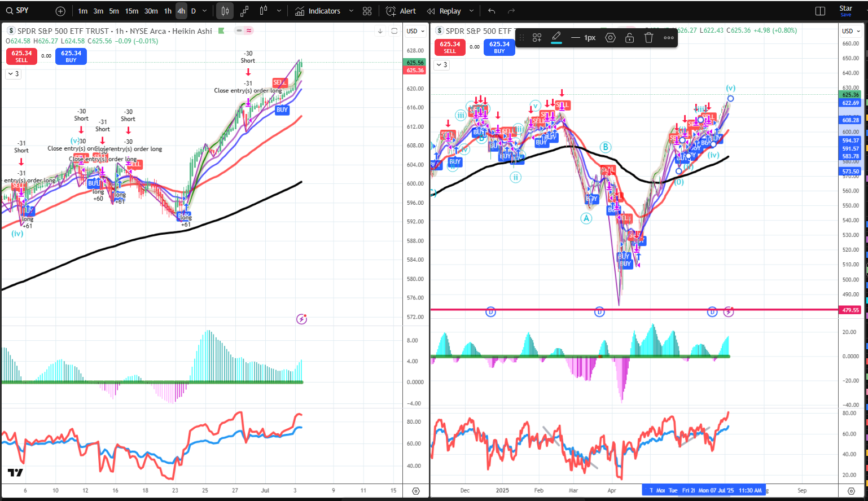Click the left chart maximize pane icon
This screenshot has width=868, height=501.
click(x=394, y=31)
